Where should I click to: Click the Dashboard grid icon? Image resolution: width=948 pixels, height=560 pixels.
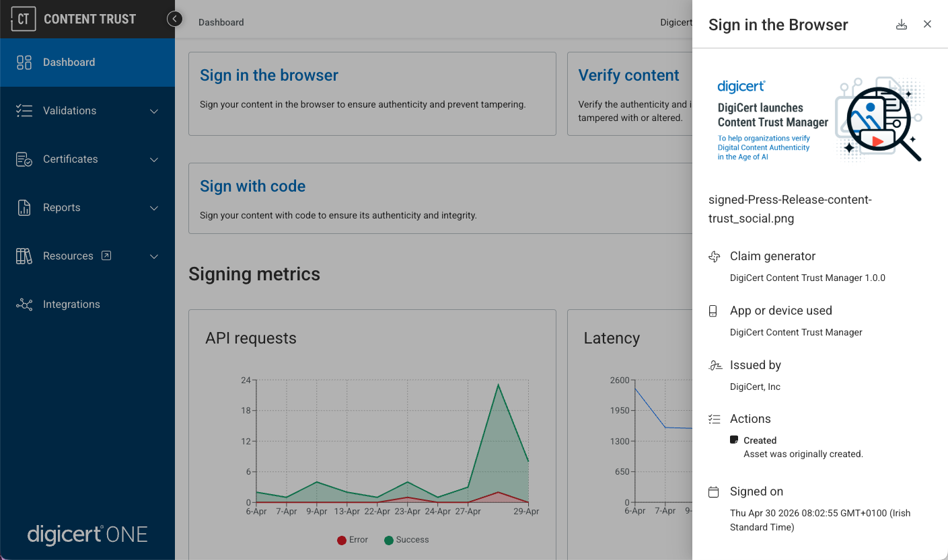pyautogui.click(x=24, y=63)
